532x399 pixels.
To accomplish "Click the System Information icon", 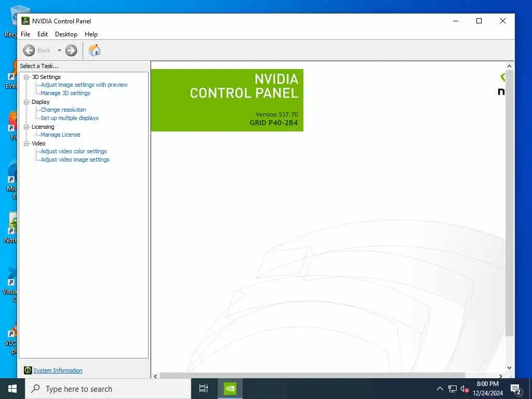I will click(28, 370).
